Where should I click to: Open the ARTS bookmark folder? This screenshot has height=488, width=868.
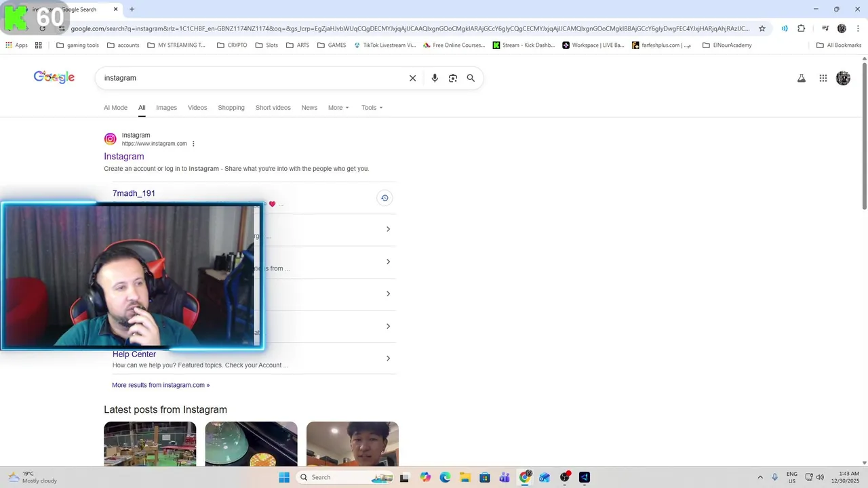[x=298, y=45]
